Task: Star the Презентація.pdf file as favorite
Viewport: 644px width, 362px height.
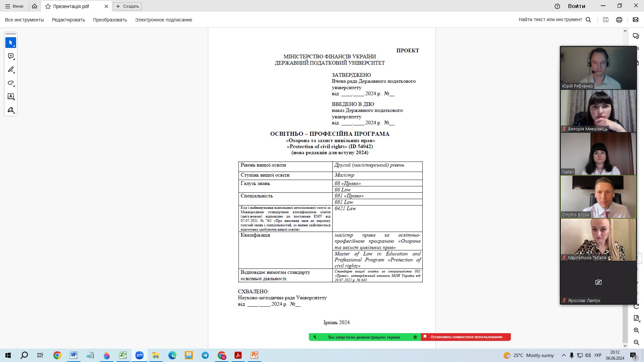Action: pyautogui.click(x=48, y=6)
